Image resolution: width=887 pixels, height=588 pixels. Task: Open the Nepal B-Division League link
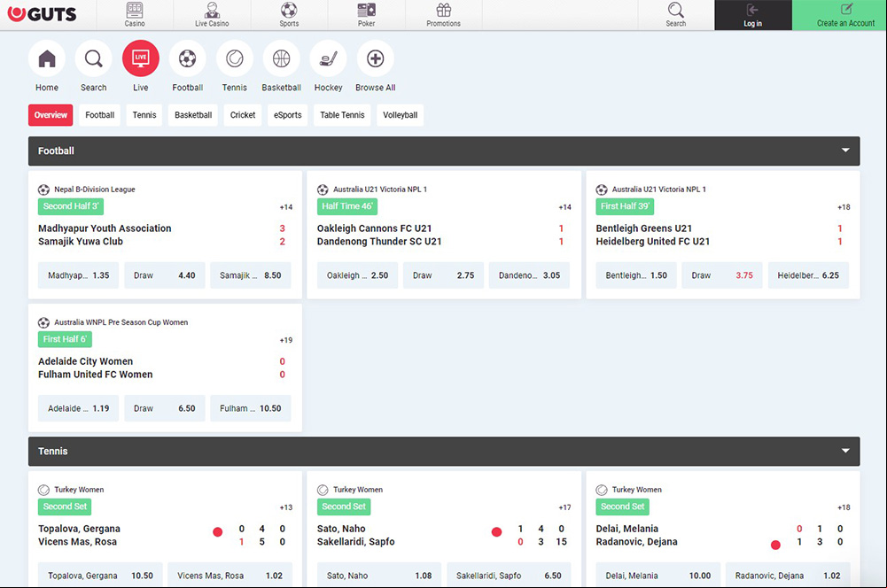point(95,190)
